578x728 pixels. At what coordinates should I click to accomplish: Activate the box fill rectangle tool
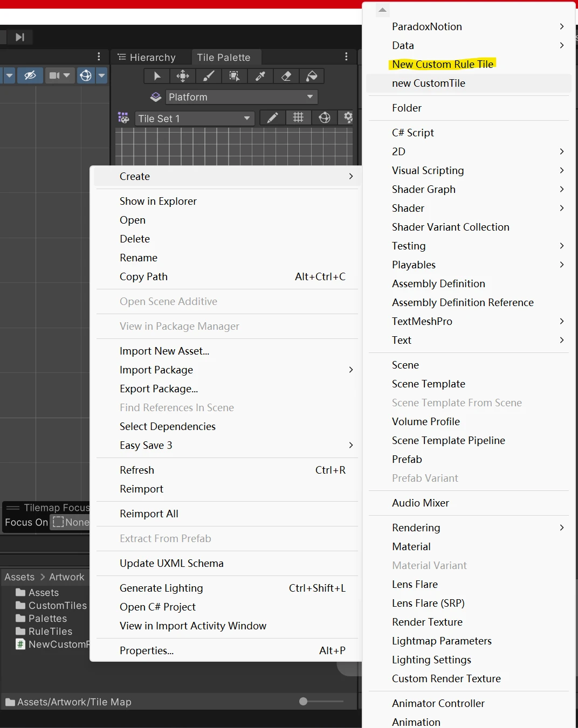[235, 76]
